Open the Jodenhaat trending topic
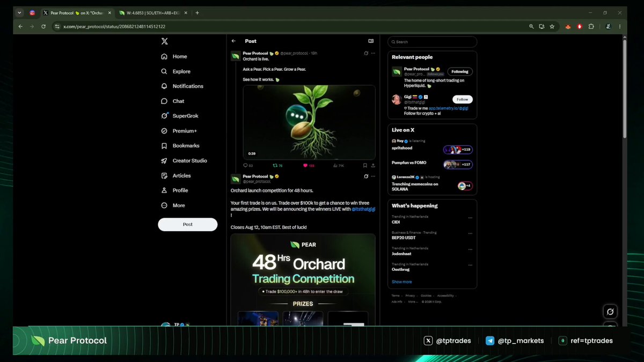The height and width of the screenshot is (362, 644). click(401, 254)
